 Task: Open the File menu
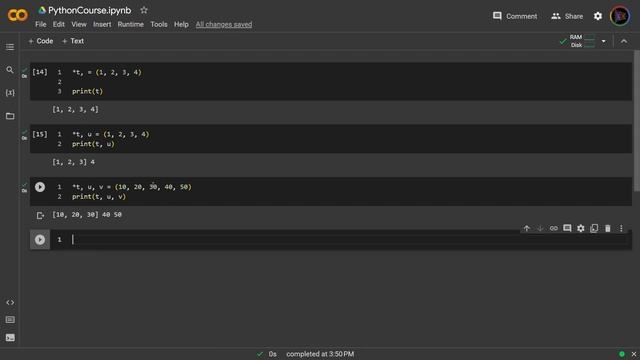41,24
